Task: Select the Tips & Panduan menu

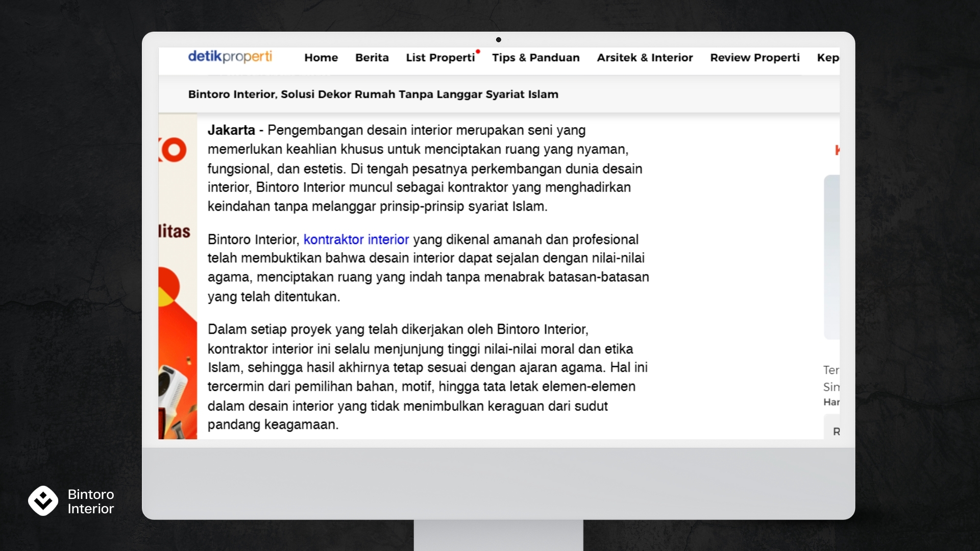Action: pos(535,58)
